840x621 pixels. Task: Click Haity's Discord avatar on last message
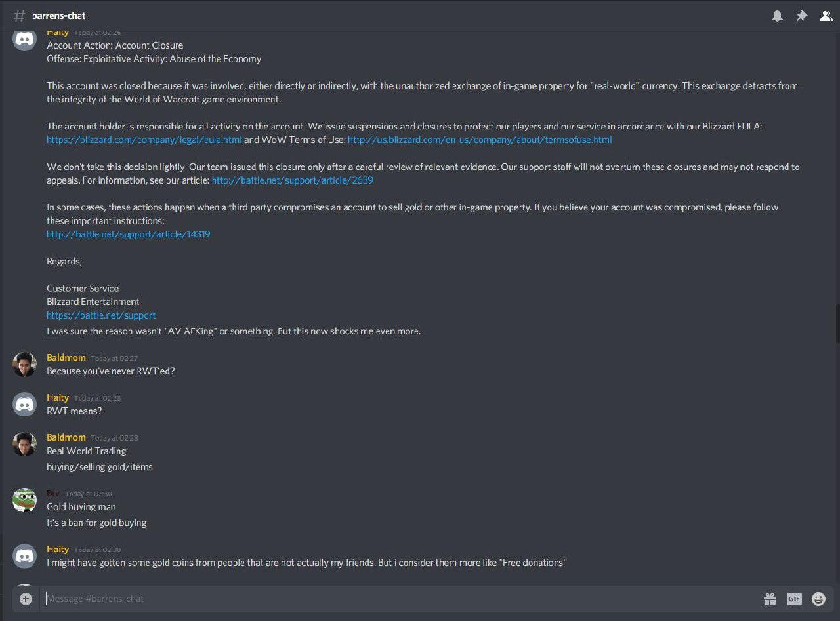coord(25,555)
